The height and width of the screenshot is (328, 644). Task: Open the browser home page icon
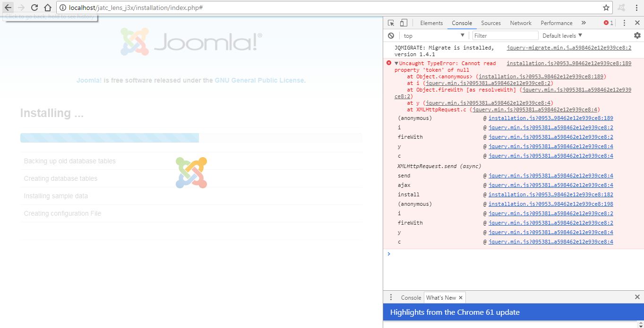pos(48,8)
